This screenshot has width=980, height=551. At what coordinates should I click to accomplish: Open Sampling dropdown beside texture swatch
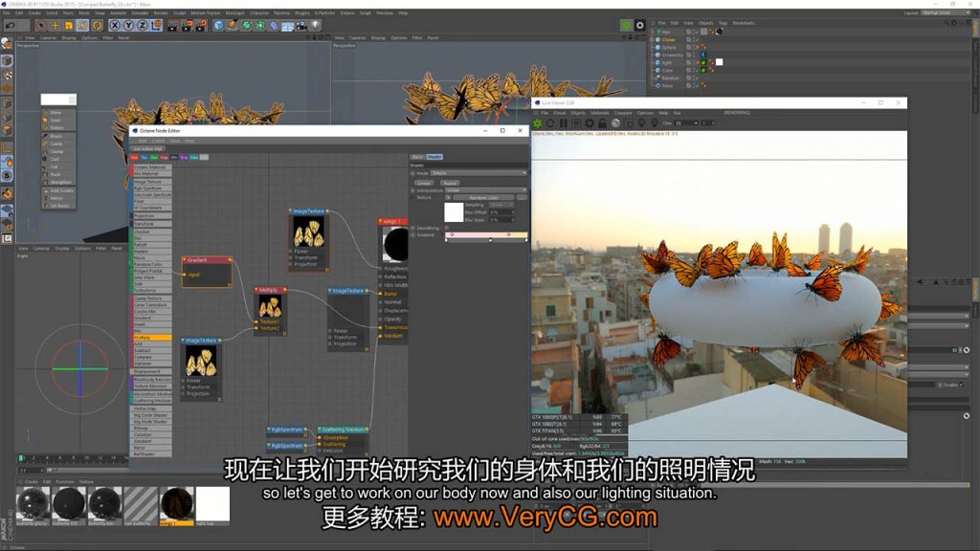pos(501,205)
